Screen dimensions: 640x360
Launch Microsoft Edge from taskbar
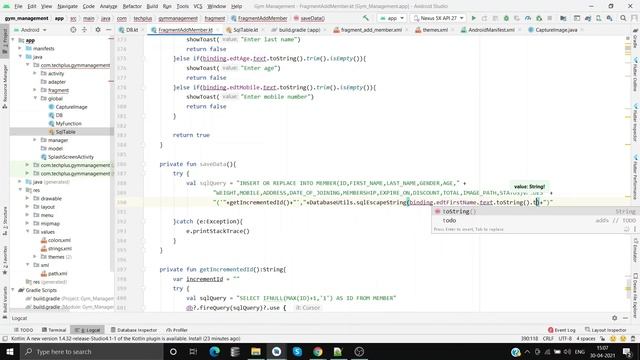click(x=214, y=351)
